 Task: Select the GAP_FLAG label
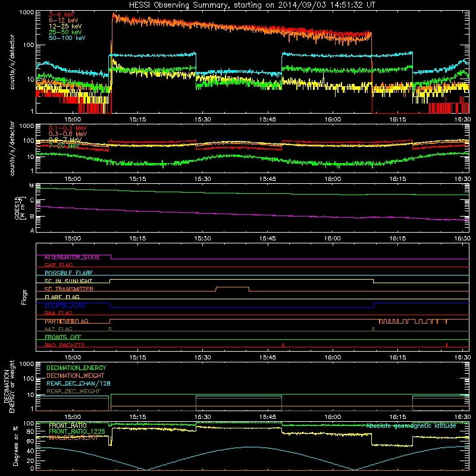58,265
